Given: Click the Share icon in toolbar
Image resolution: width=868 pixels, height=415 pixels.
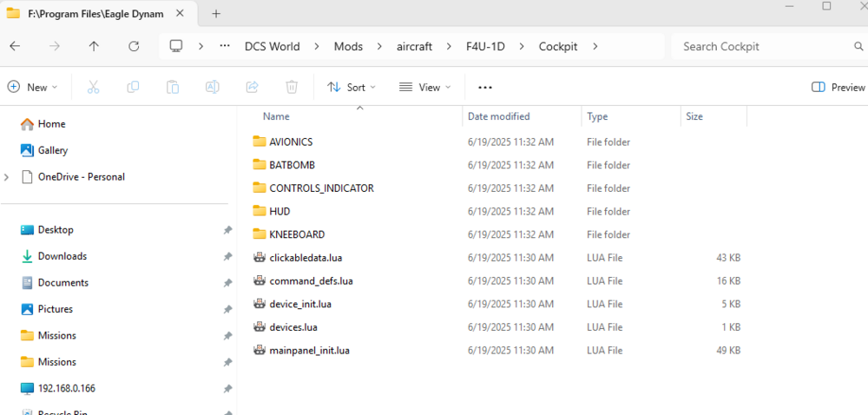Looking at the screenshot, I should tap(252, 87).
